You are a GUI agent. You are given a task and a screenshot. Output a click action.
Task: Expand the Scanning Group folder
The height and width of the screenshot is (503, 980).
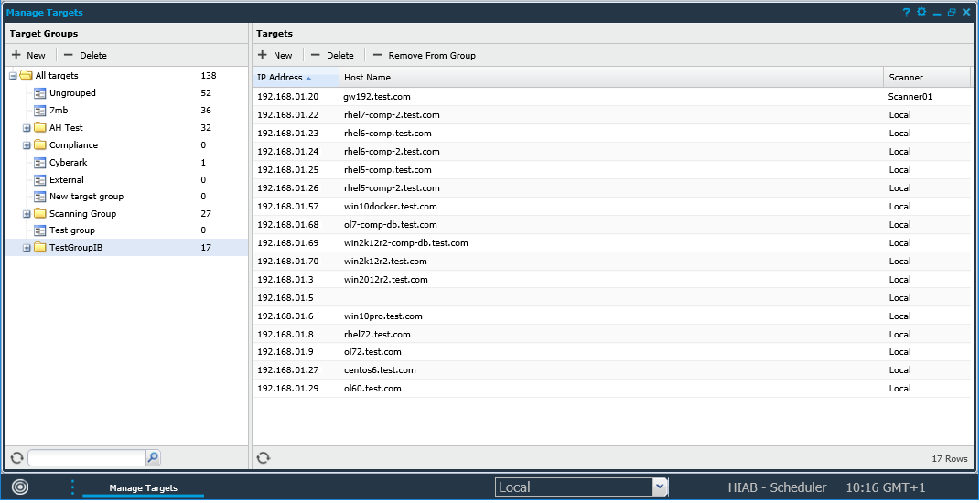27,214
